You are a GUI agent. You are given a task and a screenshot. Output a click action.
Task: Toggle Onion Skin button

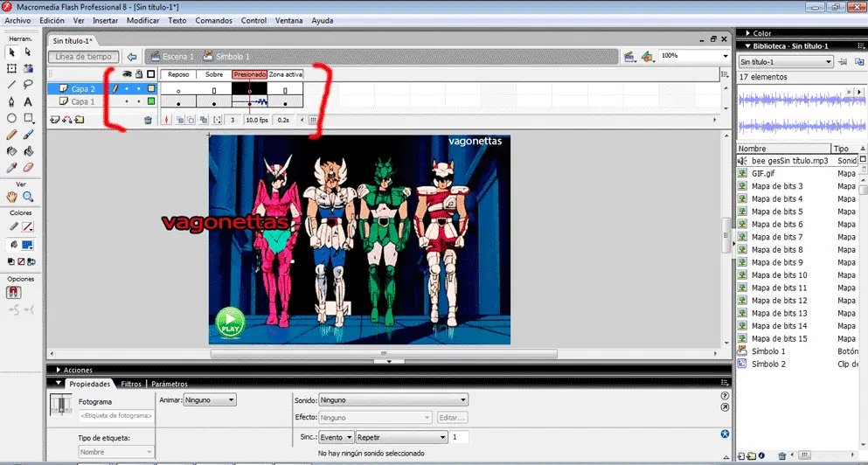pyautogui.click(x=179, y=120)
